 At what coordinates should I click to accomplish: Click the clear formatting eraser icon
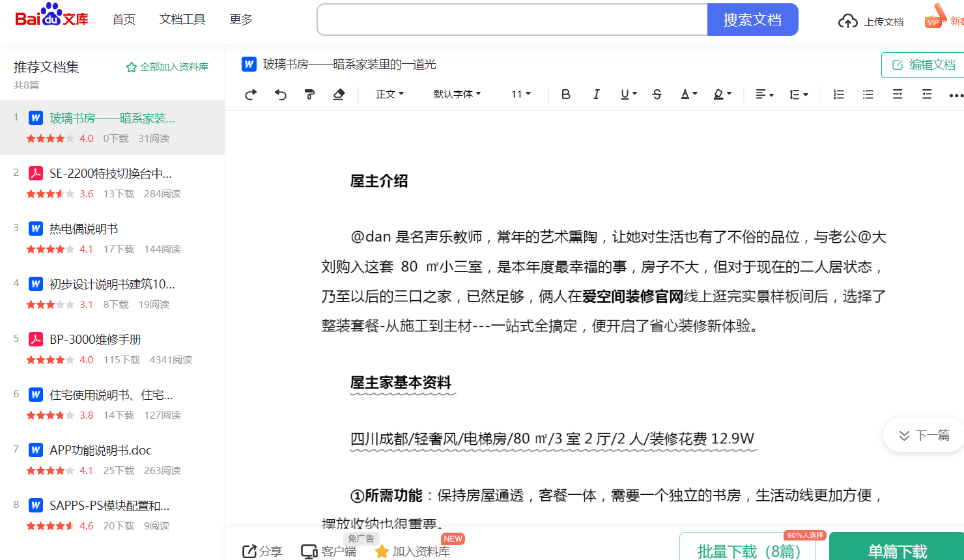coord(339,94)
